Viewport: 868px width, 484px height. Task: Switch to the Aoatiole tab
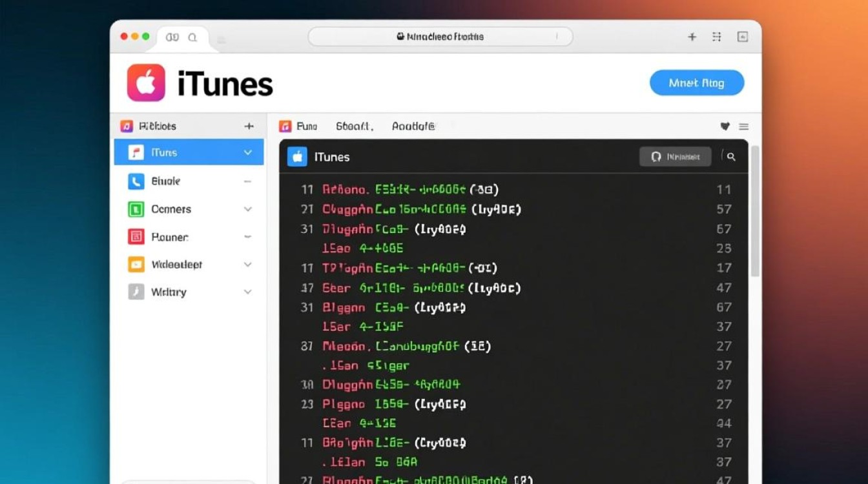coord(413,126)
